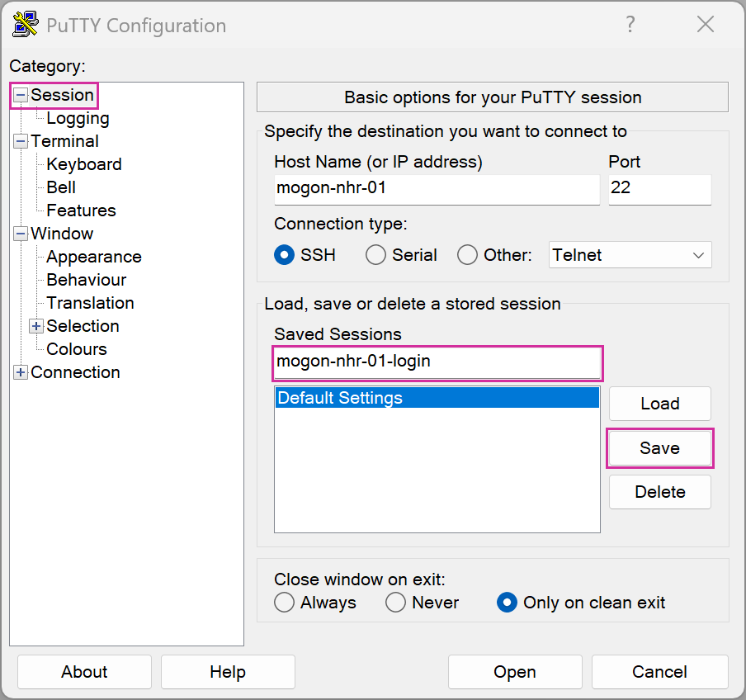Click the PuTTY icon in title bar
The image size is (746, 700).
pyautogui.click(x=26, y=25)
